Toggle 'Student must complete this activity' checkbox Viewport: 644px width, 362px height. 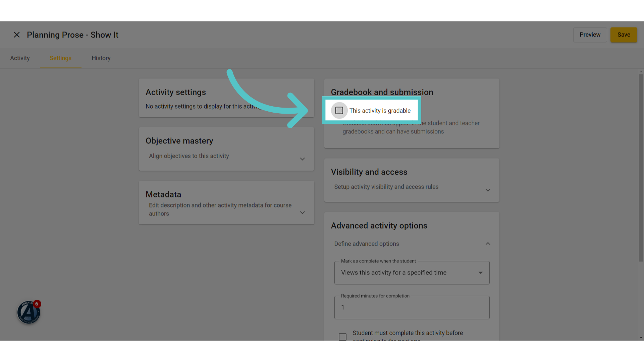[x=342, y=337]
